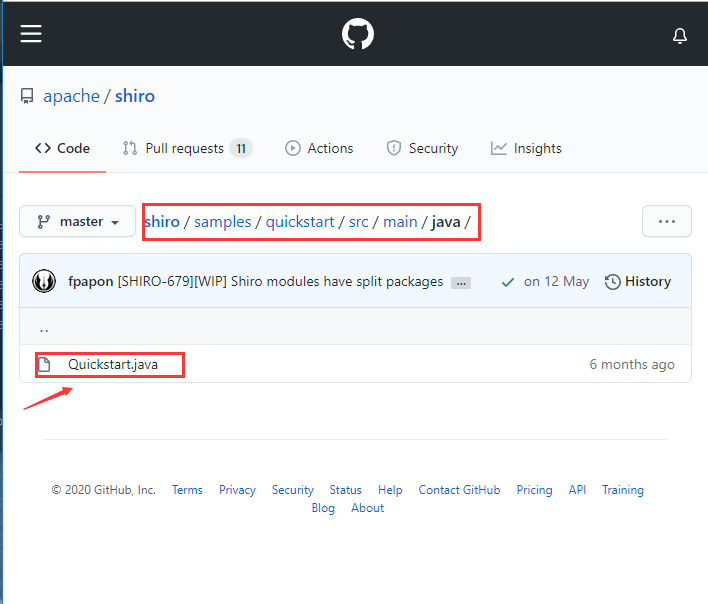Open the Status footer link

point(345,490)
